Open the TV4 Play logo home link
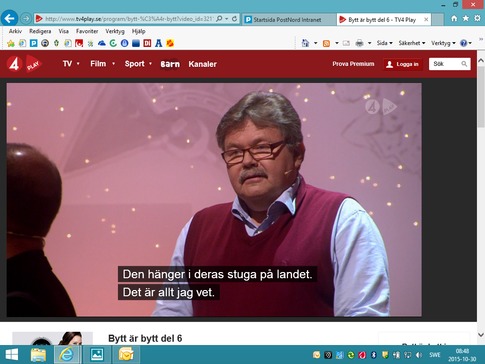The height and width of the screenshot is (364, 485). 24,64
